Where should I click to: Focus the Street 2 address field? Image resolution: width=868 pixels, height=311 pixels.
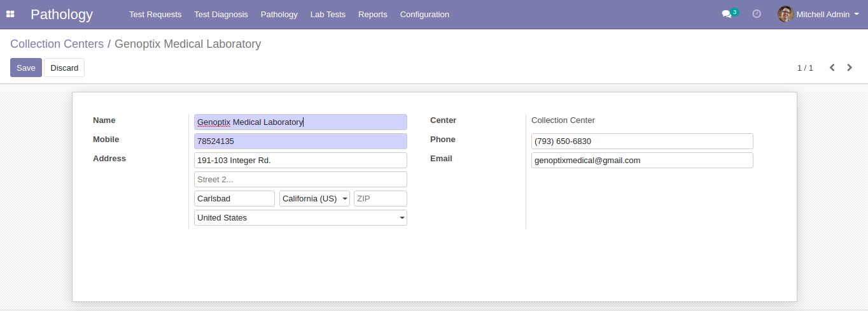(300, 180)
